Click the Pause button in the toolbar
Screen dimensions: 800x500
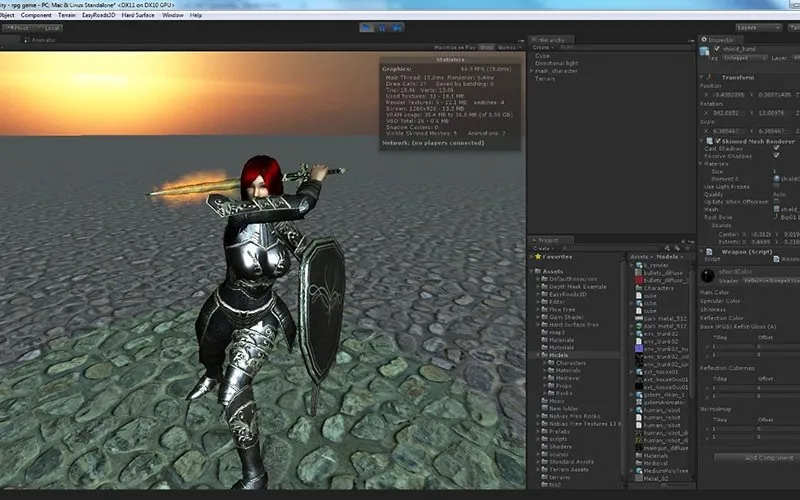tap(382, 28)
